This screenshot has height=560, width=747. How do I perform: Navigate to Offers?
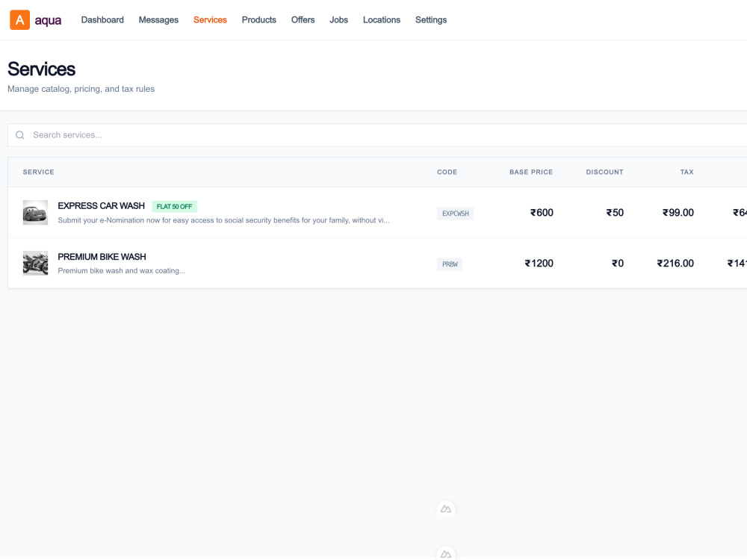coord(303,20)
